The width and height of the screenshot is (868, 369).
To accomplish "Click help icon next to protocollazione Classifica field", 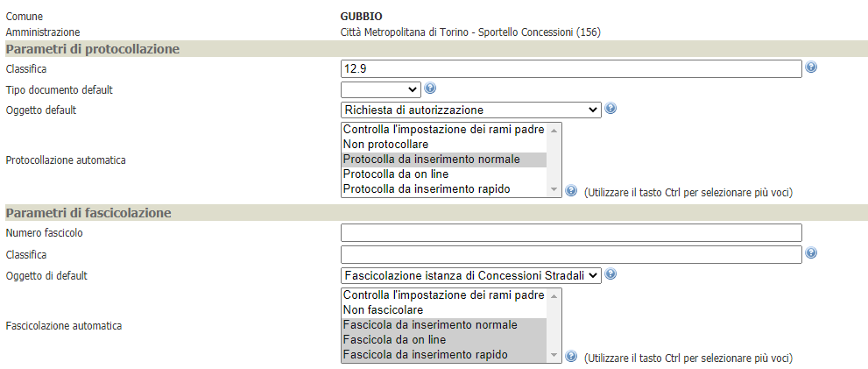I will (811, 67).
